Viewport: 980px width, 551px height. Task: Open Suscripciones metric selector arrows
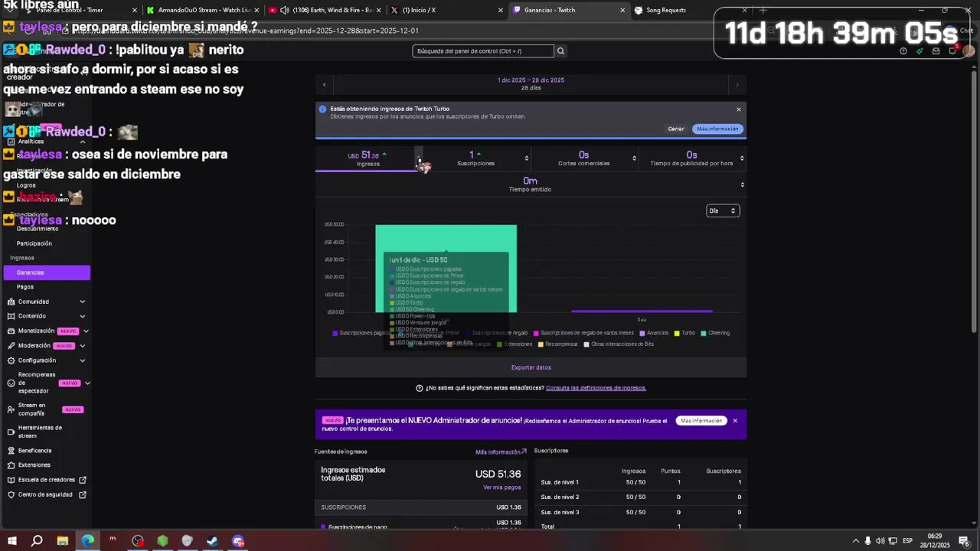pyautogui.click(x=526, y=158)
